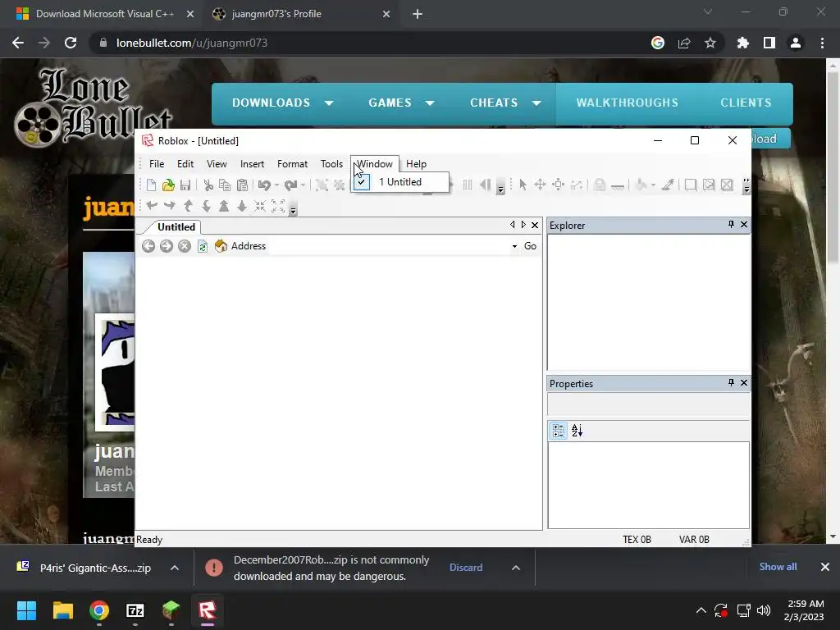Toggle Alphabetical sort in Properties panel
This screenshot has height=630, width=840.
click(577, 431)
